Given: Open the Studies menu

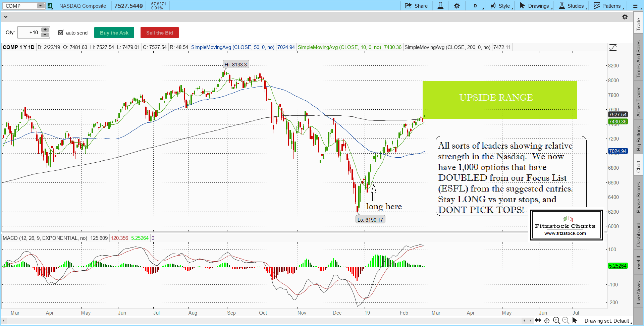Looking at the screenshot, I should click(x=573, y=6).
